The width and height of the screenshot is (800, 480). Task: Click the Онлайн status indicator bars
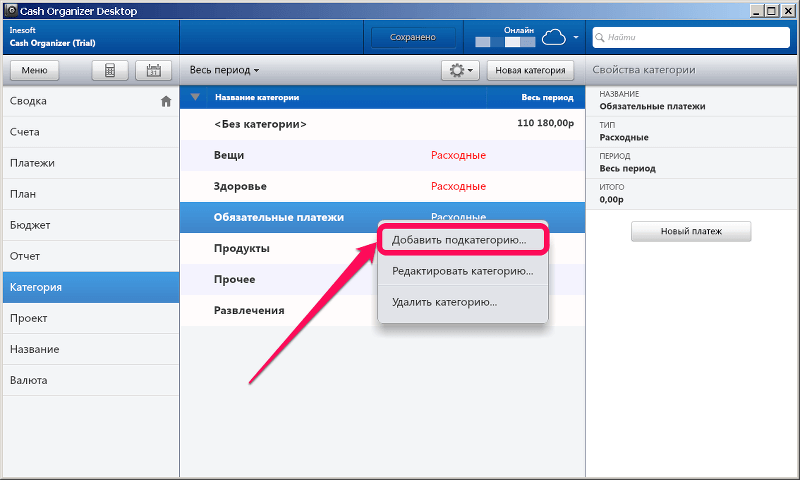(505, 42)
